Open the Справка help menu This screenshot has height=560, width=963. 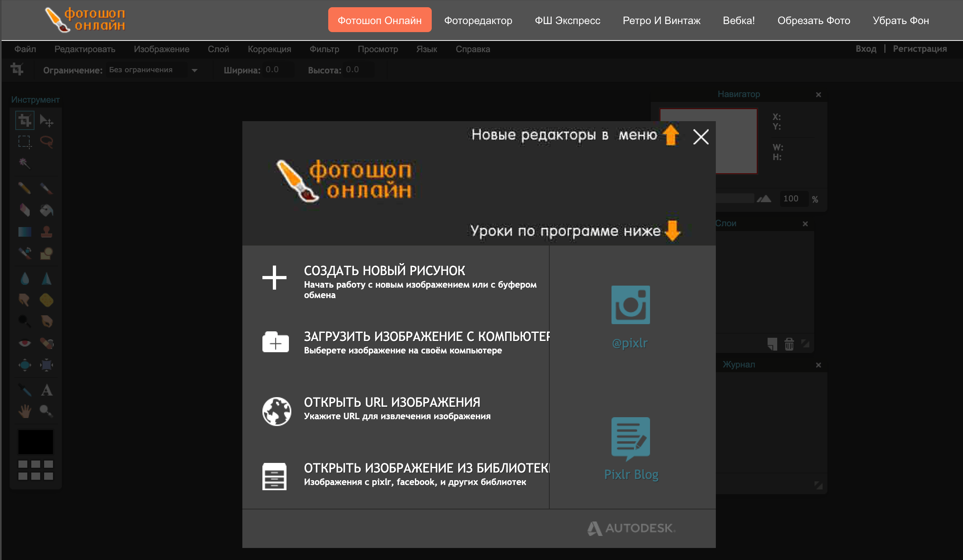[473, 49]
